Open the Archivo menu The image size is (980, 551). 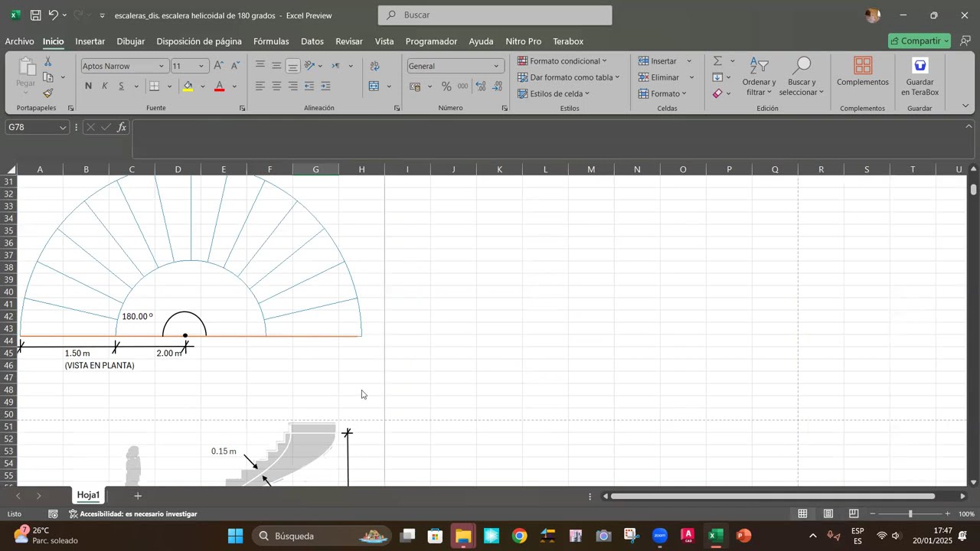tap(19, 41)
